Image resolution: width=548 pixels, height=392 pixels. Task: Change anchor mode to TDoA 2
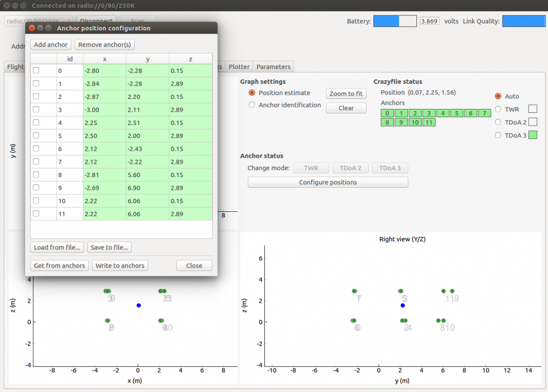pos(351,168)
